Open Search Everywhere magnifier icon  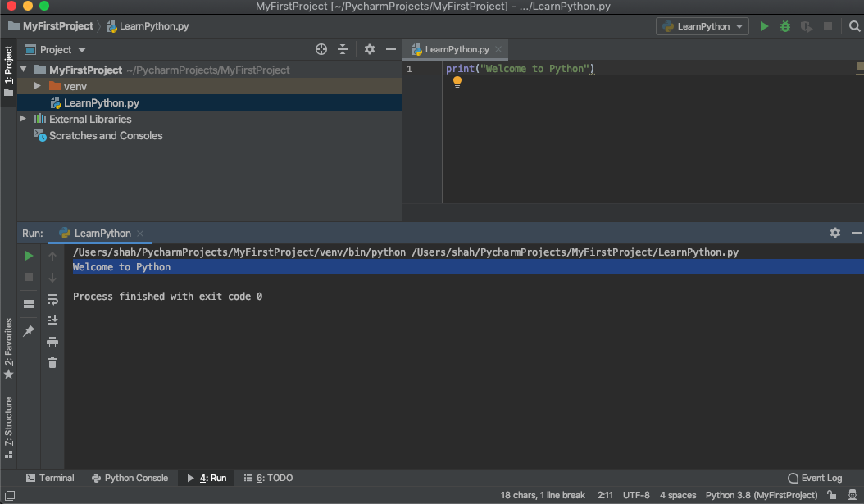tap(854, 26)
